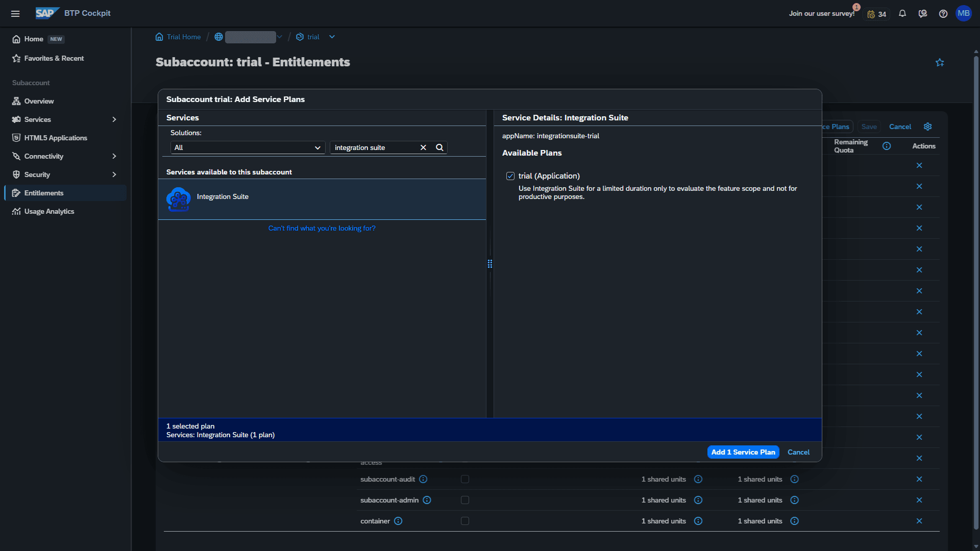
Task: Expand the Security sidebar submenu
Action: click(x=114, y=174)
